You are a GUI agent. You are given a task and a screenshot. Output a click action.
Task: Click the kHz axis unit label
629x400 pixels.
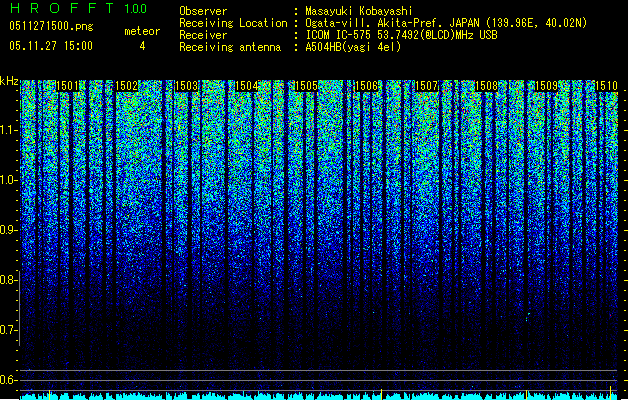9,81
